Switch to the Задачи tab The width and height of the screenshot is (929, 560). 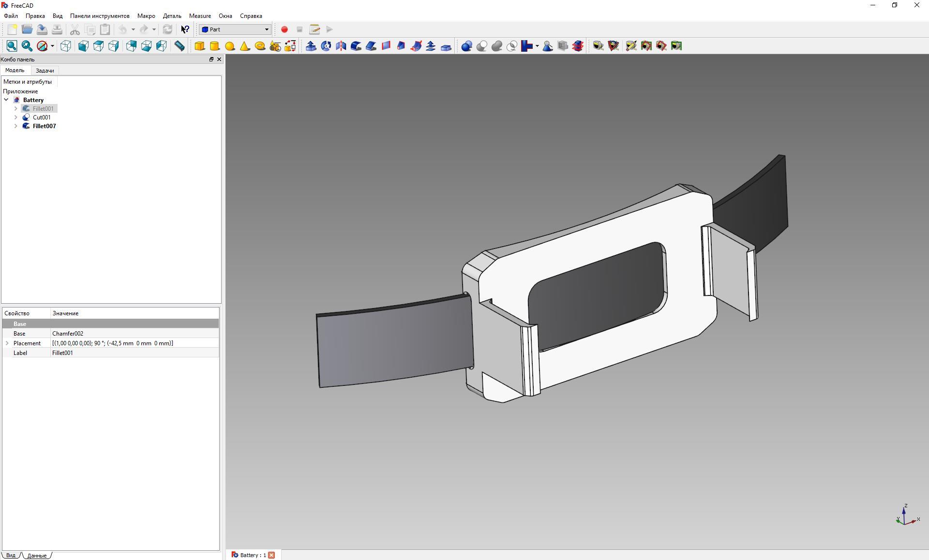[45, 71]
